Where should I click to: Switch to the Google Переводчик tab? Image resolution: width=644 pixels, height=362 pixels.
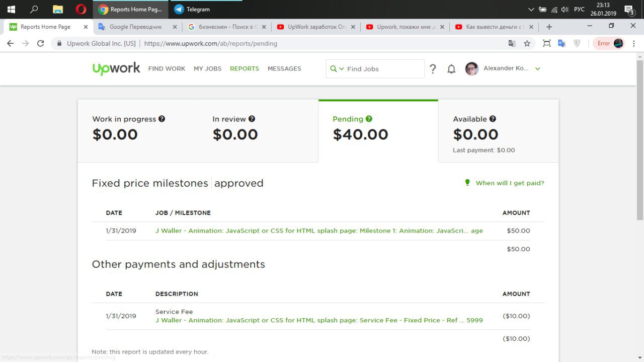coord(137,27)
